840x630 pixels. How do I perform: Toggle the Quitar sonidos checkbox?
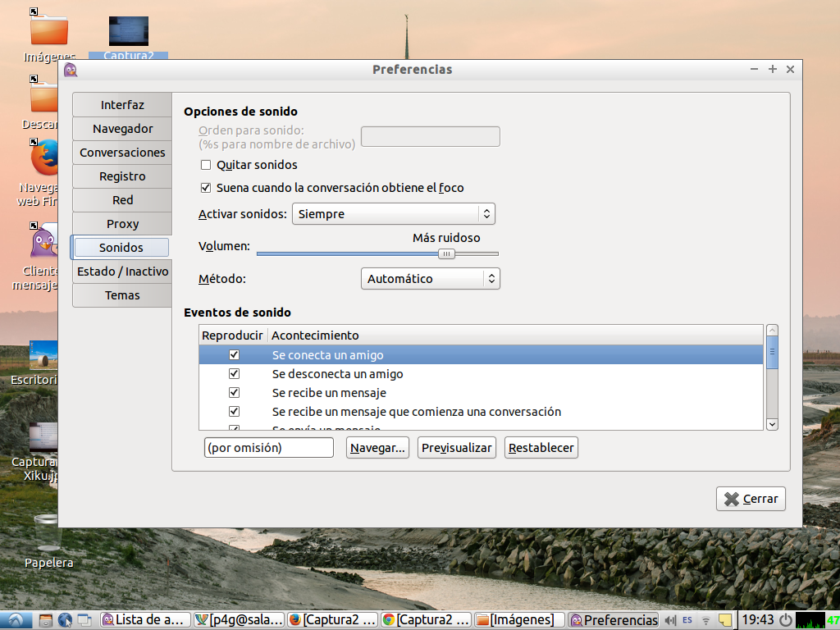click(x=206, y=165)
